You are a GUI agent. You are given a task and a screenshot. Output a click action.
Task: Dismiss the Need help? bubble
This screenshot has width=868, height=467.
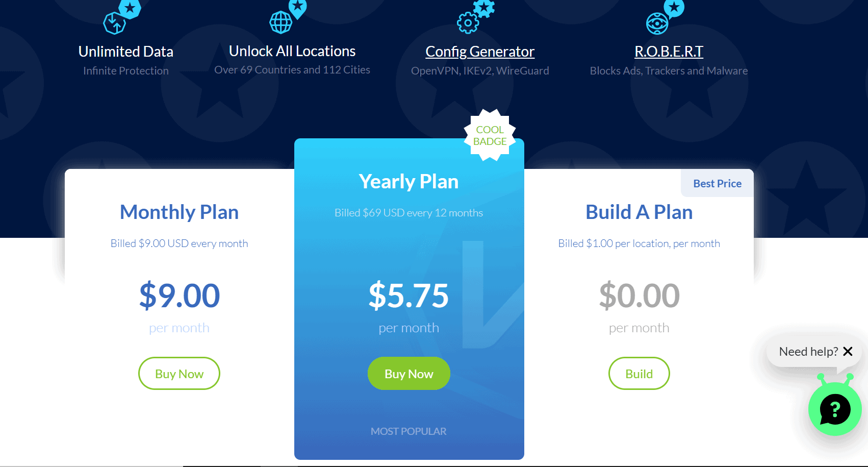coord(848,352)
